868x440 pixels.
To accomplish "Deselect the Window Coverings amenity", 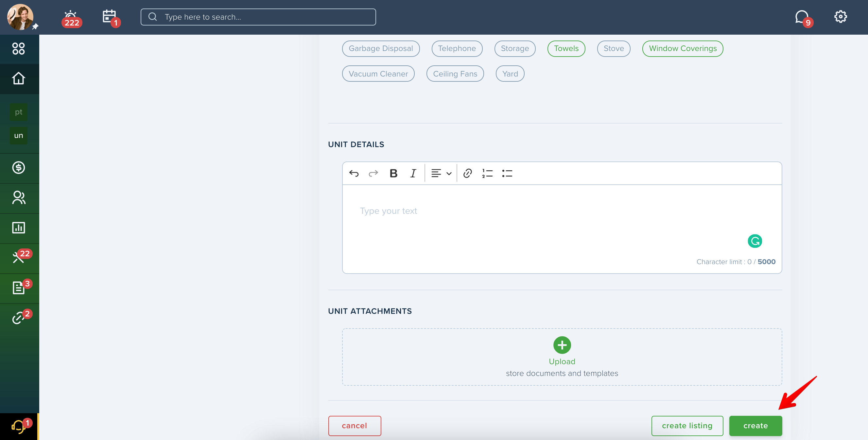I will tap(683, 48).
